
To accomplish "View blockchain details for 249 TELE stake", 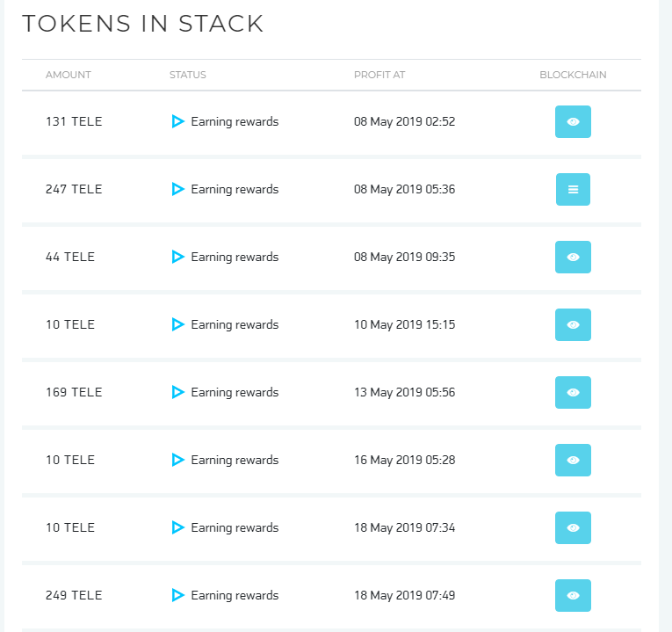I will pyautogui.click(x=573, y=596).
